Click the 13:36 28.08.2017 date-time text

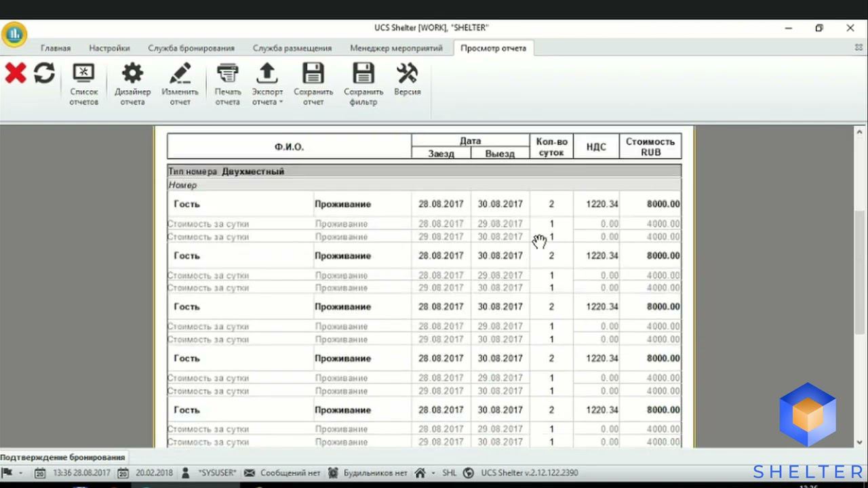[x=81, y=473]
